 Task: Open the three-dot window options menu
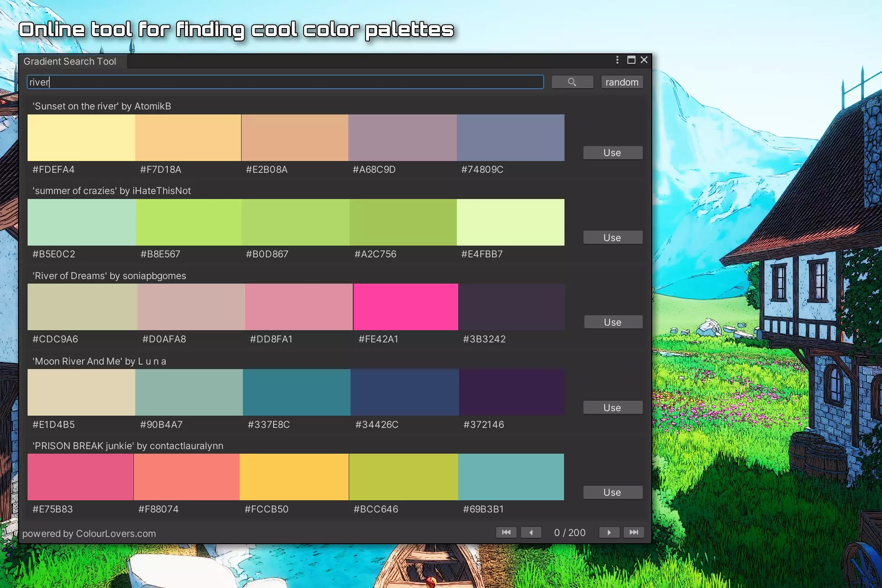[x=617, y=60]
